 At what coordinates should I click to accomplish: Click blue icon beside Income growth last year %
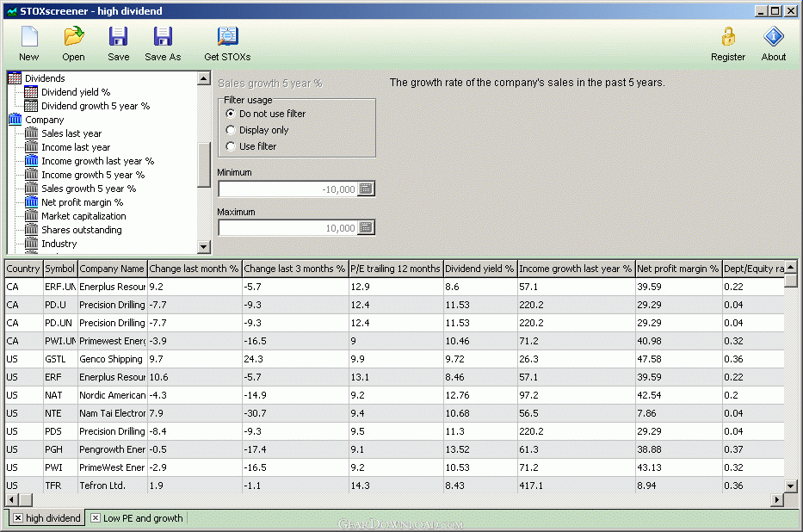pyautogui.click(x=31, y=161)
